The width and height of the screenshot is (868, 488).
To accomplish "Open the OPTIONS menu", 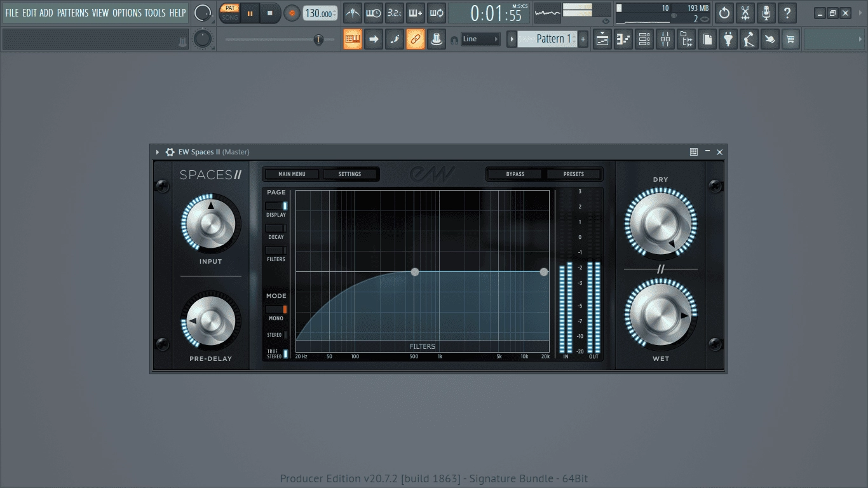I will pyautogui.click(x=127, y=13).
